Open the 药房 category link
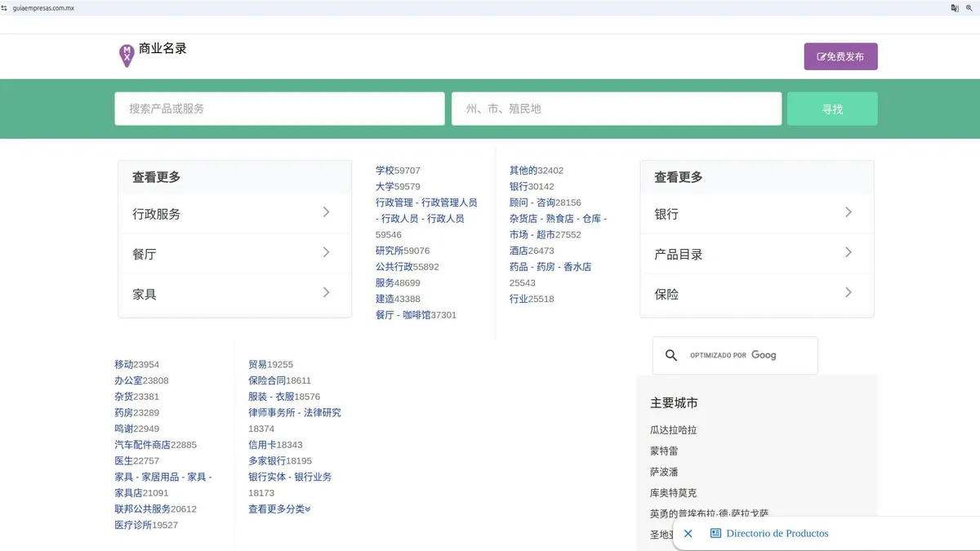Viewport: 980px width, 551px height. (123, 412)
